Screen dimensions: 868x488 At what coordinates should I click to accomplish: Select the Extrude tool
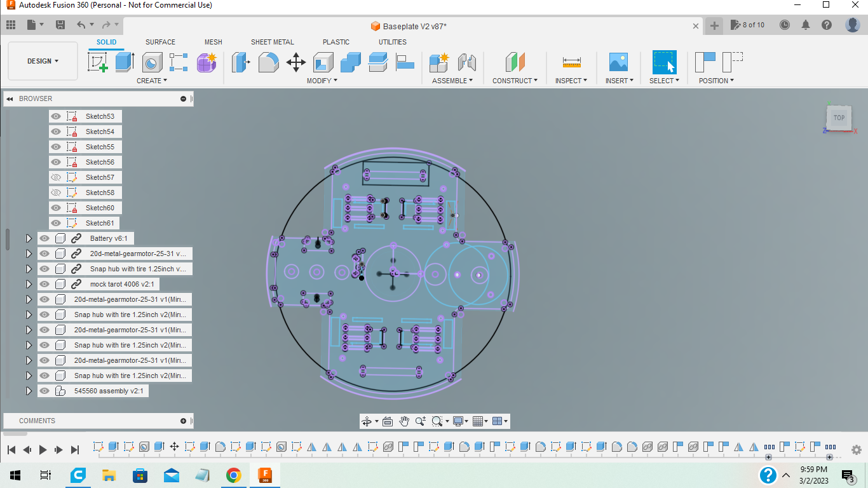[125, 62]
